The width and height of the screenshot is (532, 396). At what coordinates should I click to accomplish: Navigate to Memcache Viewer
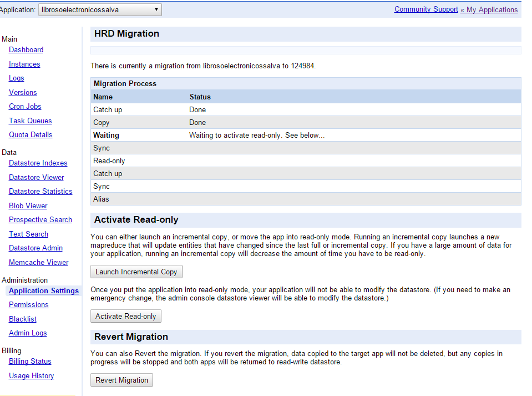[x=39, y=263]
